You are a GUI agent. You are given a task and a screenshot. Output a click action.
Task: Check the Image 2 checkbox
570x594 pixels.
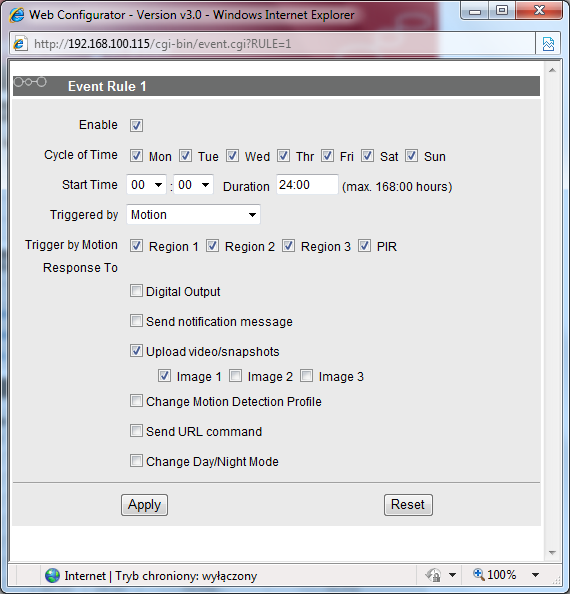click(x=236, y=376)
